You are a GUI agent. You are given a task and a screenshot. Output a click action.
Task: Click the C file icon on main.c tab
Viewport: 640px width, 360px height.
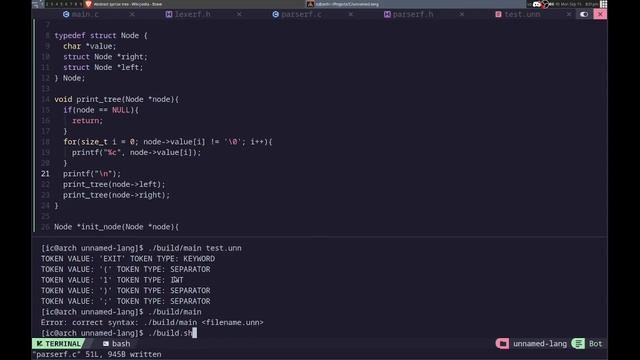tap(66, 14)
